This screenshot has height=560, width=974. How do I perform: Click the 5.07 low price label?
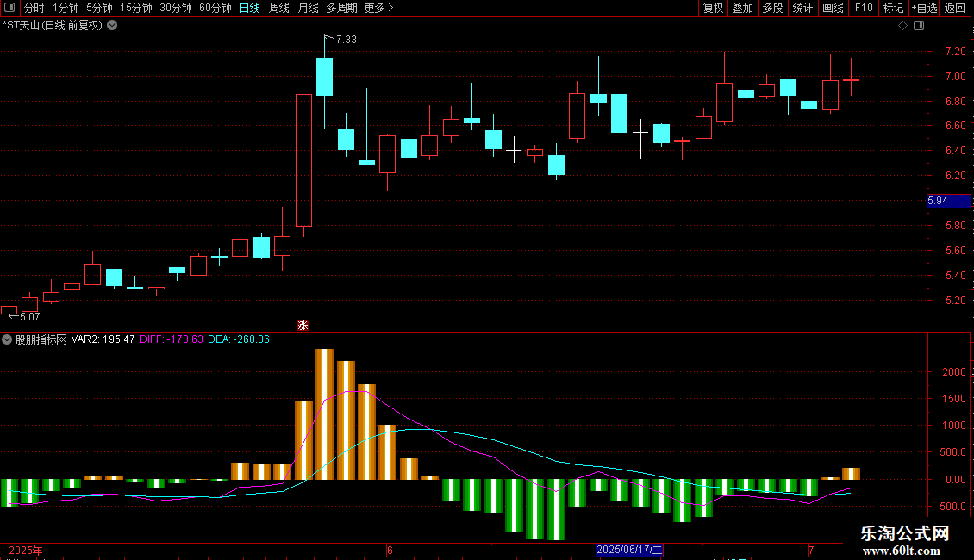pos(30,317)
